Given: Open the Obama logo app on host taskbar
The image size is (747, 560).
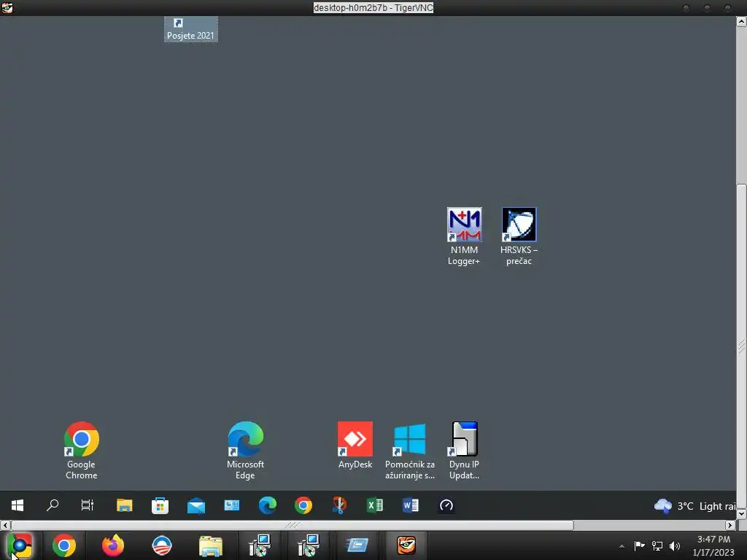Looking at the screenshot, I should pos(161,545).
